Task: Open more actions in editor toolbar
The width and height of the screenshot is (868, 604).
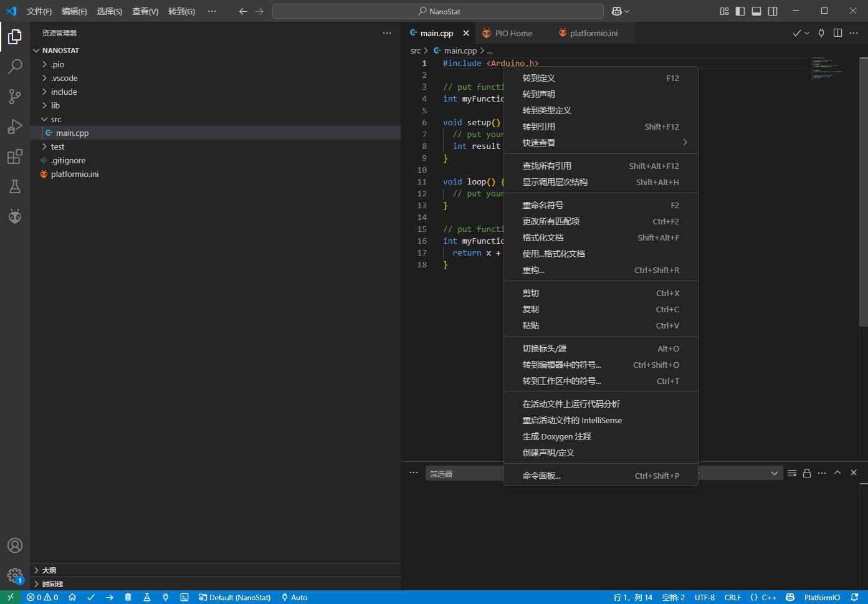Action: pos(854,33)
